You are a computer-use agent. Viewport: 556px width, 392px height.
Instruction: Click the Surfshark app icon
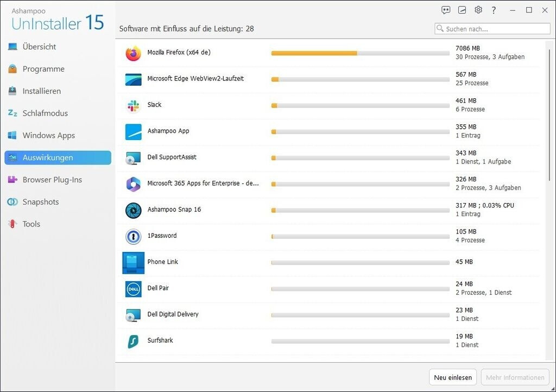point(133,341)
